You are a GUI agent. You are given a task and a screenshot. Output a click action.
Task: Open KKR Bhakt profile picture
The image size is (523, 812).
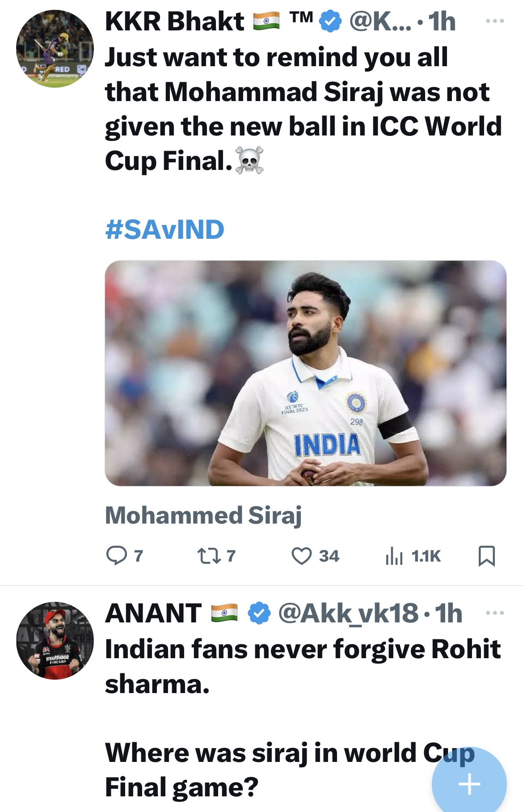coord(55,49)
